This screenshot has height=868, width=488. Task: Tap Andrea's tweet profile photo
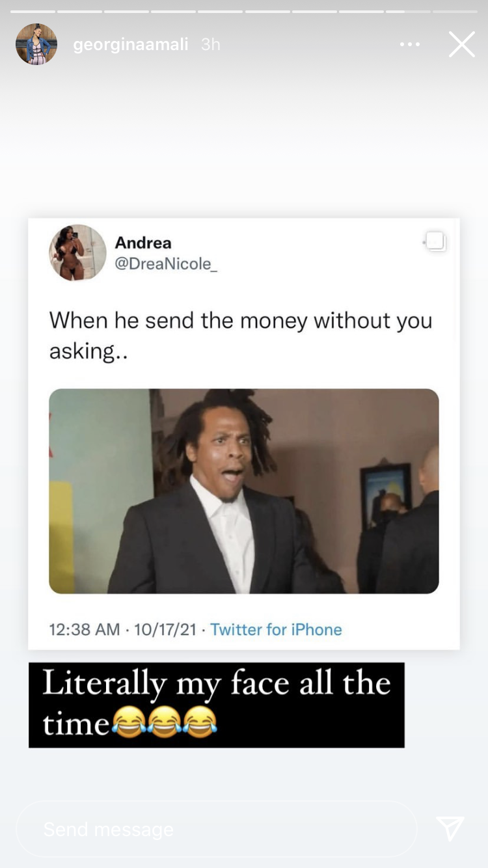(x=77, y=252)
